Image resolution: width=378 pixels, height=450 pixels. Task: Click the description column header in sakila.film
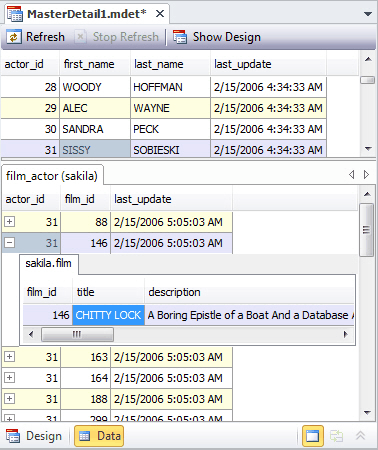[x=249, y=292]
